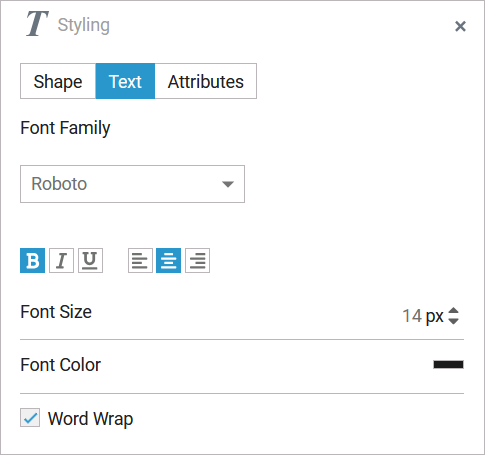The image size is (485, 455).
Task: Align text to the right
Action: pos(197,260)
